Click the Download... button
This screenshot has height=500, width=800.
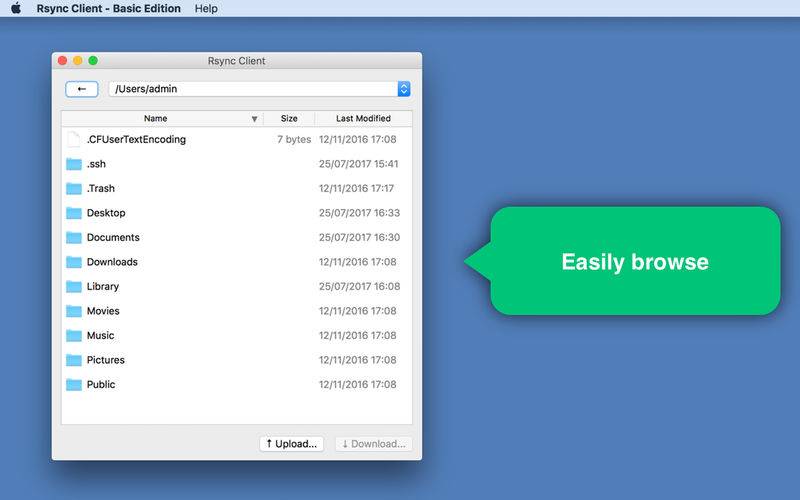pyautogui.click(x=373, y=444)
